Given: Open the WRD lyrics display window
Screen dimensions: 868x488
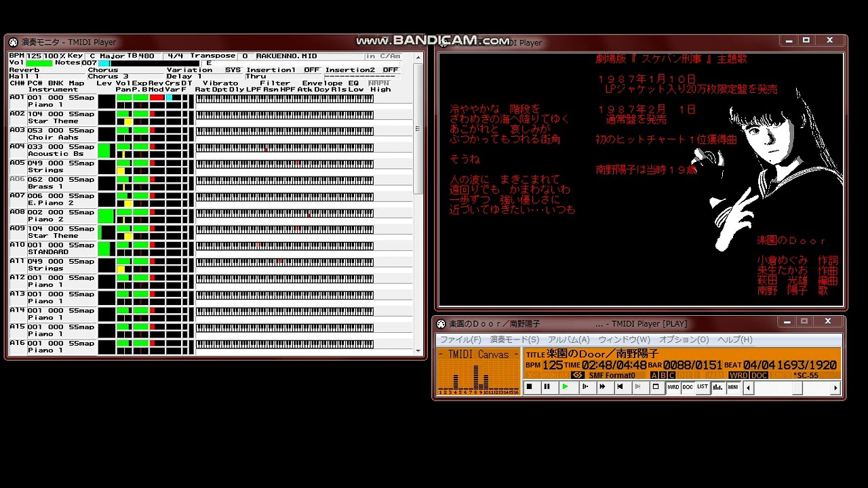Looking at the screenshot, I should [x=673, y=386].
